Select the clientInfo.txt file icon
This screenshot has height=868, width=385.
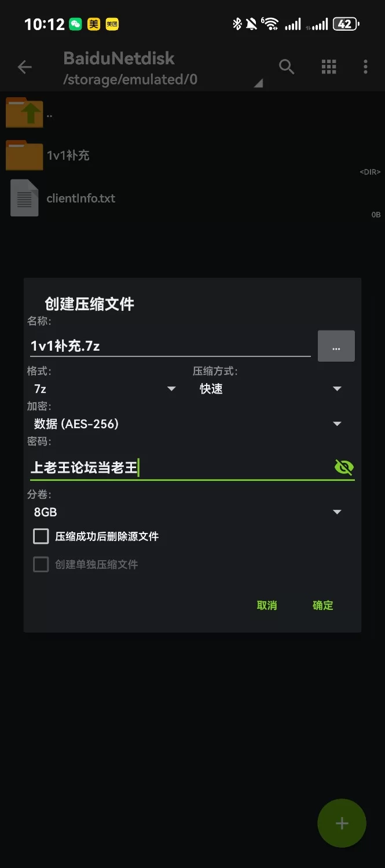(24, 198)
